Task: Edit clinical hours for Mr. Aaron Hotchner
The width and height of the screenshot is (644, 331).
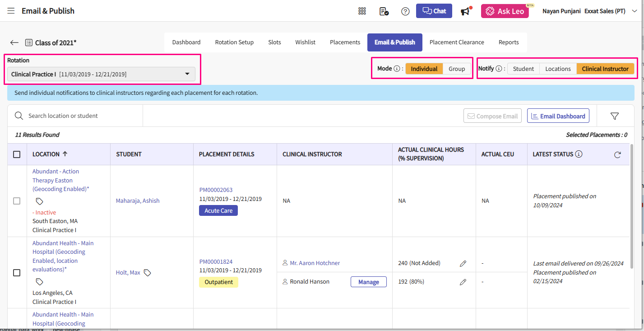Action: click(x=463, y=263)
